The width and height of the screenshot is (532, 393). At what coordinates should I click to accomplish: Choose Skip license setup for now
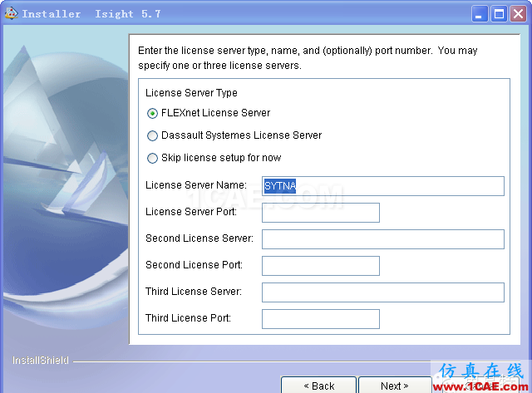[152, 158]
